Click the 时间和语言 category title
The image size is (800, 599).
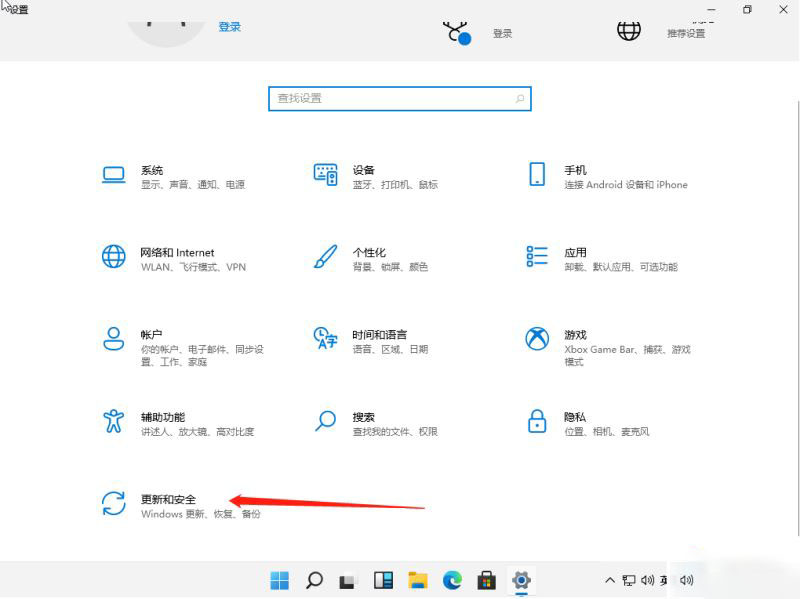coord(380,335)
